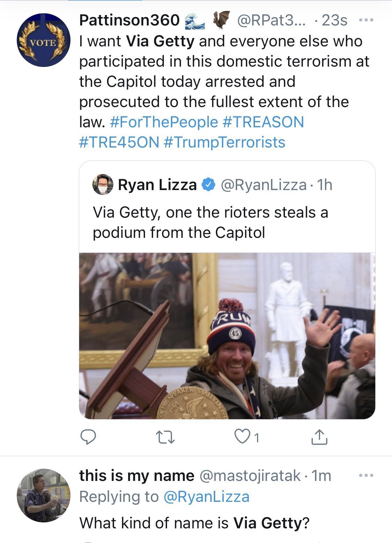The image size is (392, 543).
Task: Tap Ryan Lizza's blue verified badge
Action: (x=209, y=184)
